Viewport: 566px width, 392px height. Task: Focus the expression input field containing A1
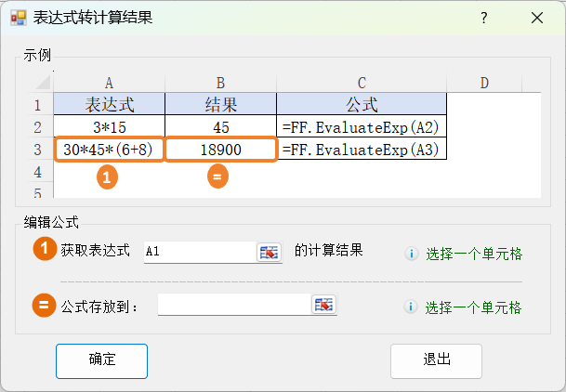[198, 252]
